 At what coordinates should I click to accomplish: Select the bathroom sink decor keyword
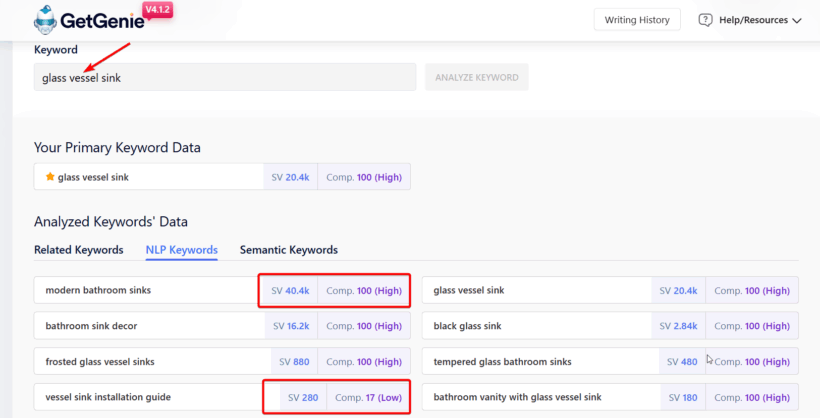coord(91,326)
